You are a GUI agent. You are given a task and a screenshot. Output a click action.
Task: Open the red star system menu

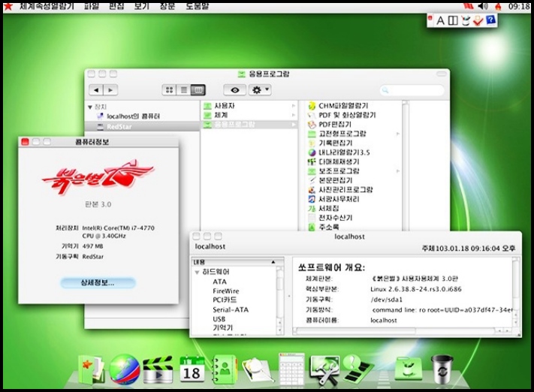click(8, 7)
